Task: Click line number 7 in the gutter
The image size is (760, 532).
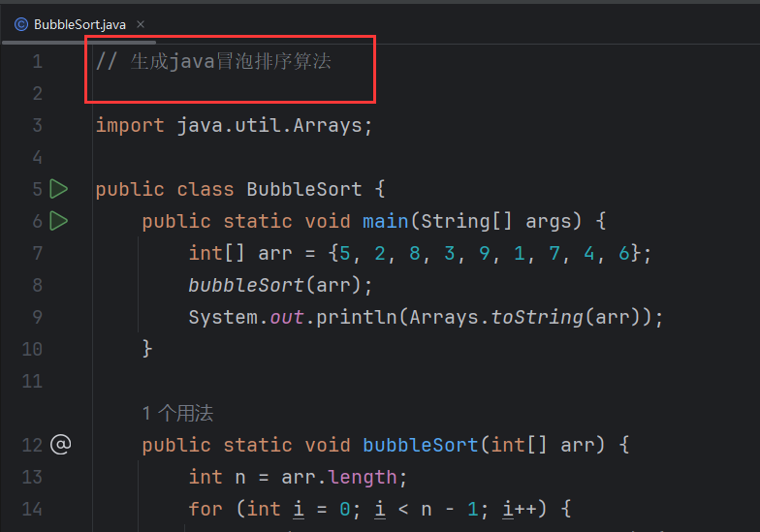Action: click(x=37, y=253)
